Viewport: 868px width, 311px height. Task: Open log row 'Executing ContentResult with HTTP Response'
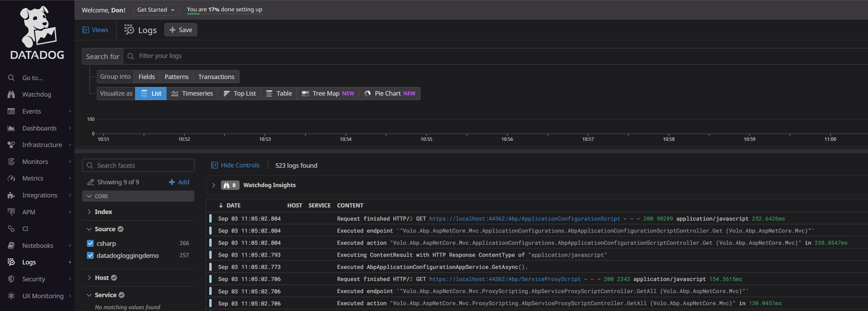(537, 255)
